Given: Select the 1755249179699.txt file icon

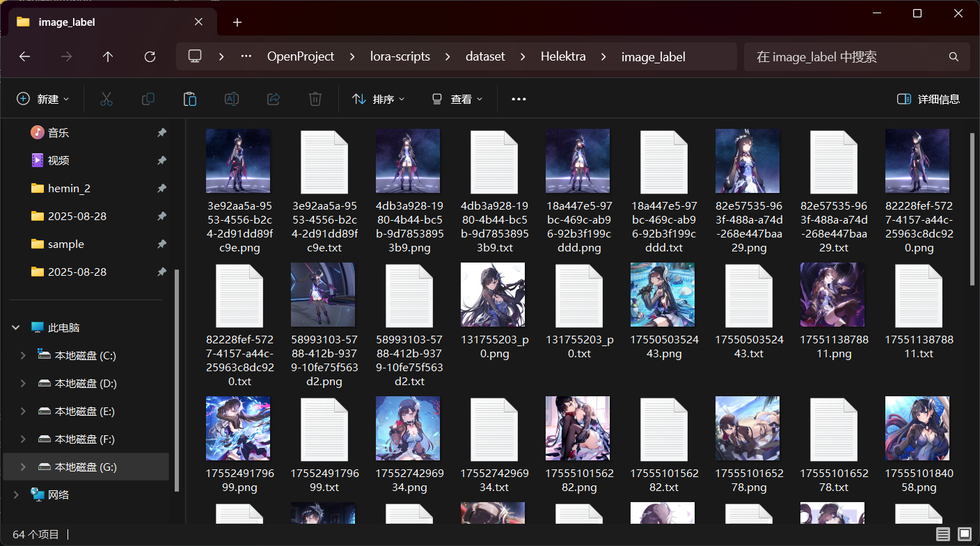Looking at the screenshot, I should (323, 428).
